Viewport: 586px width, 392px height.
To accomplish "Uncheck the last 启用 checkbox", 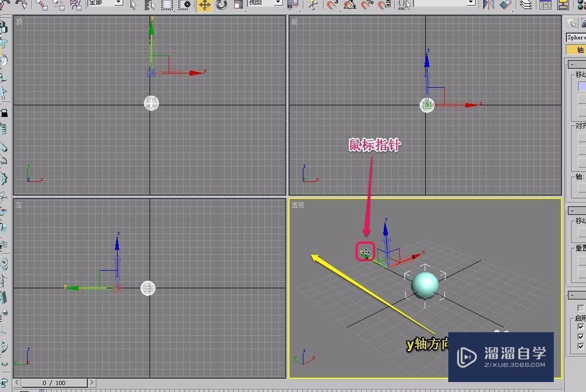I will [x=580, y=347].
